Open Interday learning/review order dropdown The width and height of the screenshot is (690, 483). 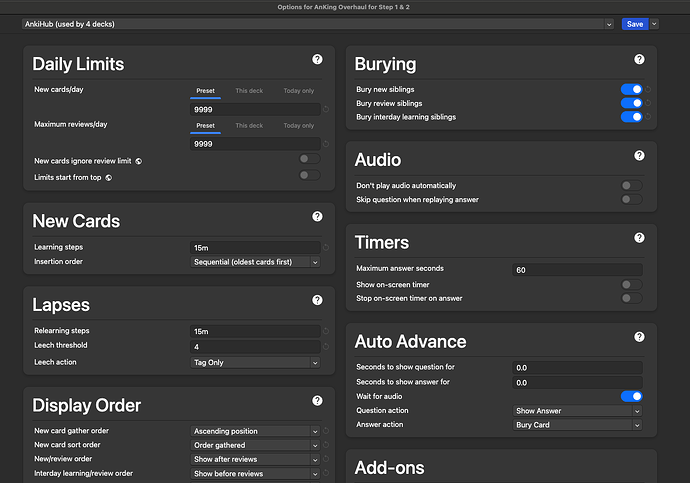[x=255, y=474]
